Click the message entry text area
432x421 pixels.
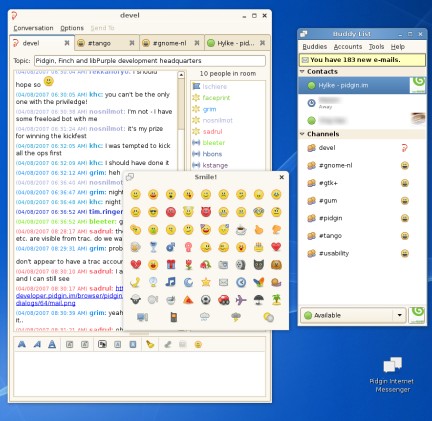[x=140, y=374]
